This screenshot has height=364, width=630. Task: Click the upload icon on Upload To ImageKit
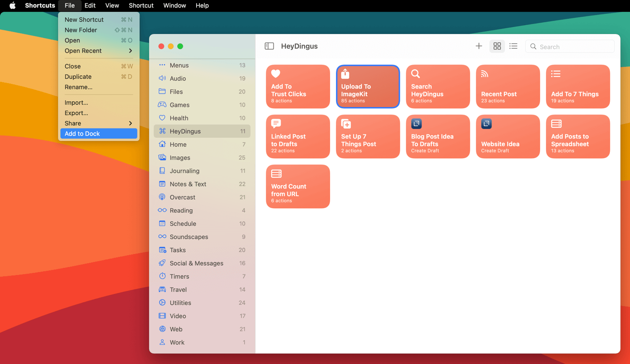coord(345,74)
